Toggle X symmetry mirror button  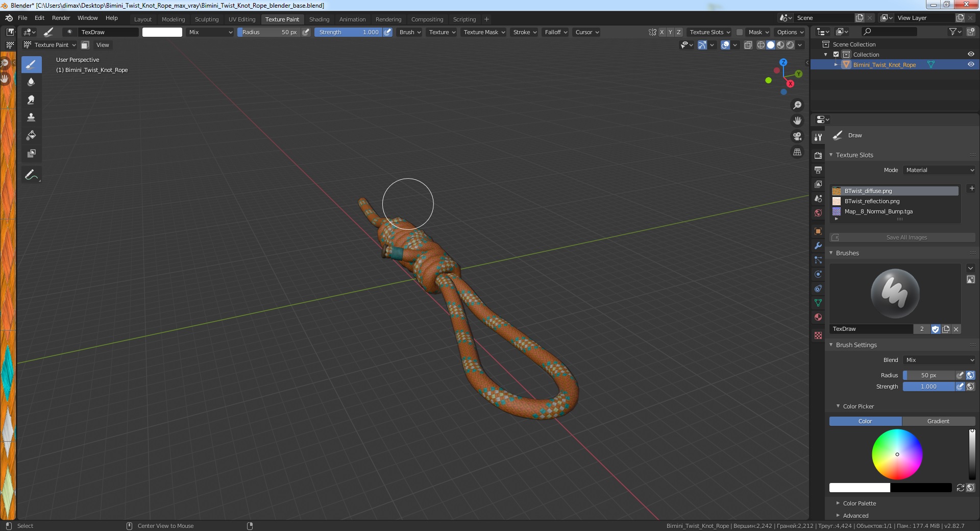[662, 32]
